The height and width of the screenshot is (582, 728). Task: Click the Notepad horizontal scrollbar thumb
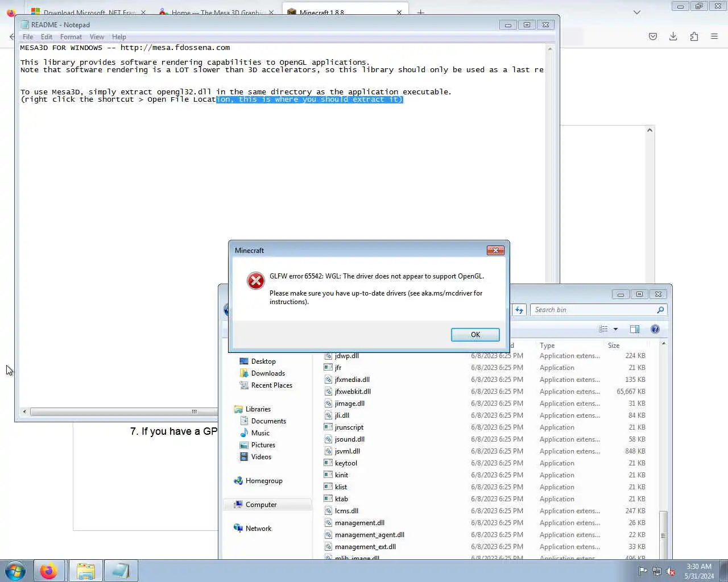tap(124, 411)
